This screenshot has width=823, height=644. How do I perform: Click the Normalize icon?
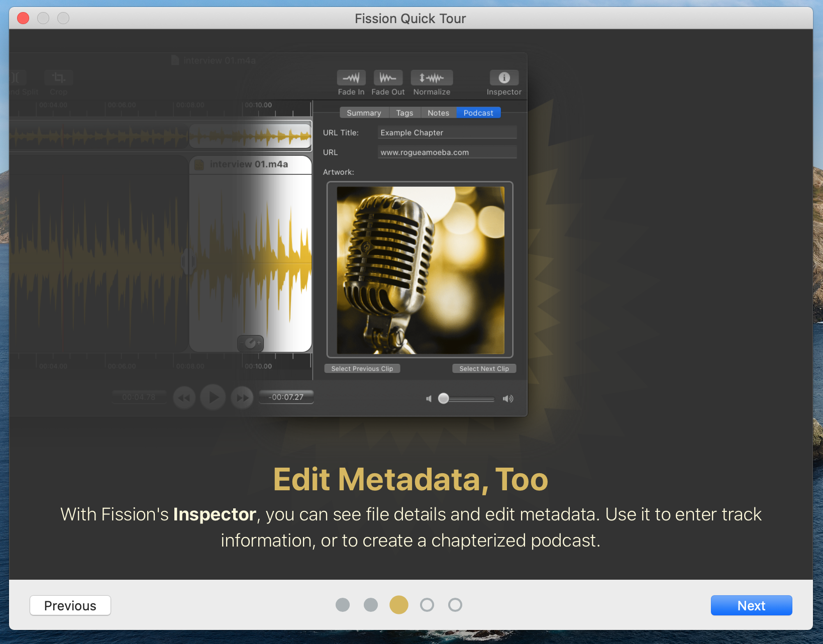tap(432, 78)
